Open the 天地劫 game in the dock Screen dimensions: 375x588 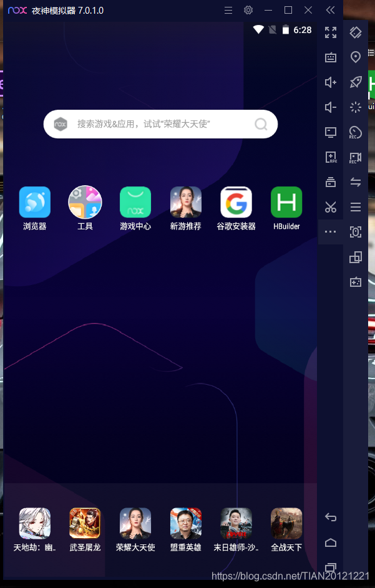tap(34, 523)
